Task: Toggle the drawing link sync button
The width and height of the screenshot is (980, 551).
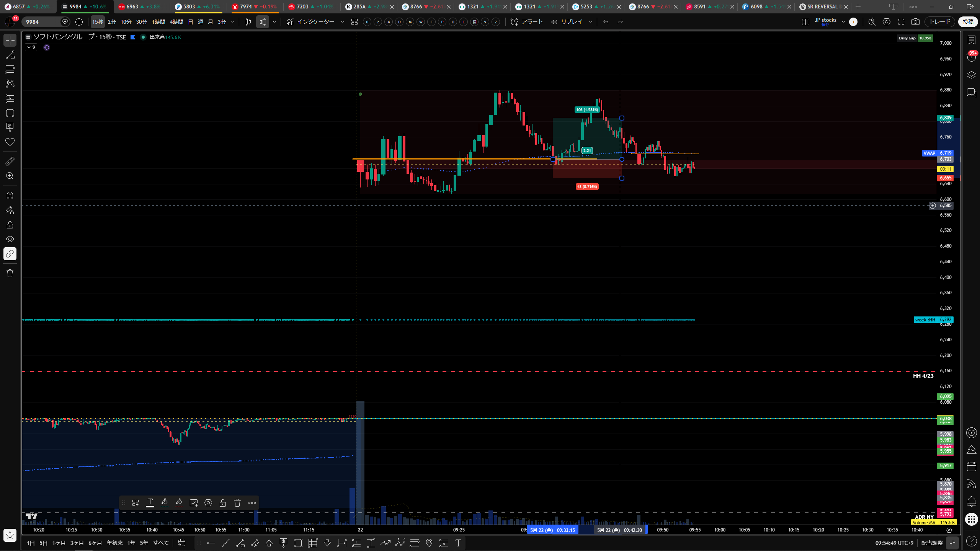Action: tap(10, 254)
